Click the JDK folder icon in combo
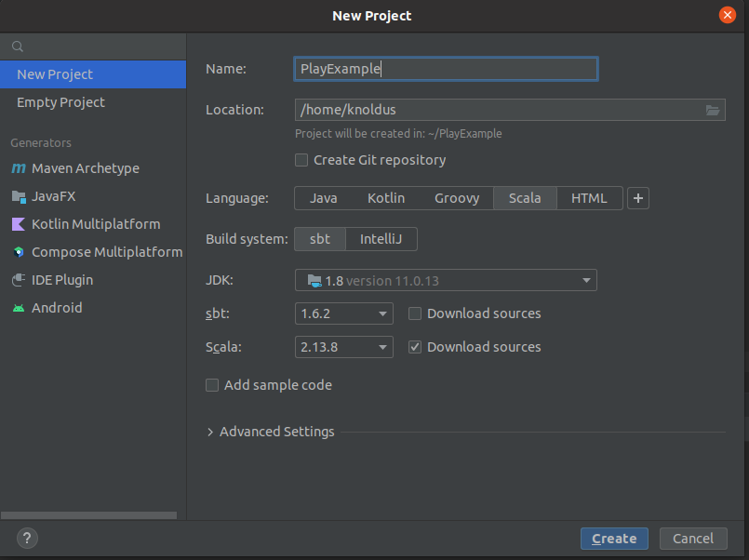This screenshot has height=560, width=749. [x=314, y=281]
